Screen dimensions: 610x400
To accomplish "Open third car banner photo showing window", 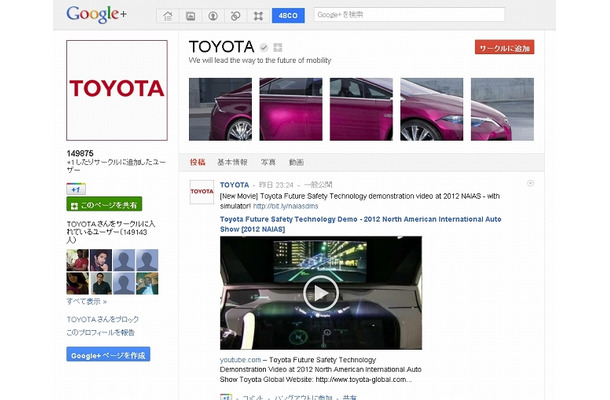I will 361,109.
